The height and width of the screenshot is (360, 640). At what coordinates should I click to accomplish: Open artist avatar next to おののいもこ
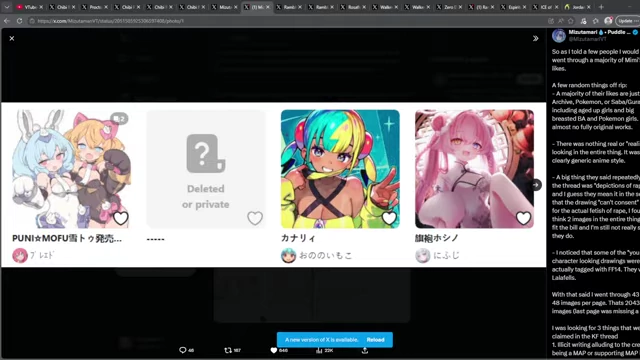288,256
